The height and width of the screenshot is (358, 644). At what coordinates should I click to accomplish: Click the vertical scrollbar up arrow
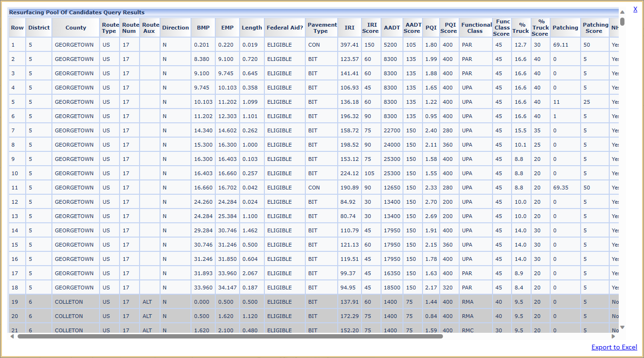click(622, 12)
